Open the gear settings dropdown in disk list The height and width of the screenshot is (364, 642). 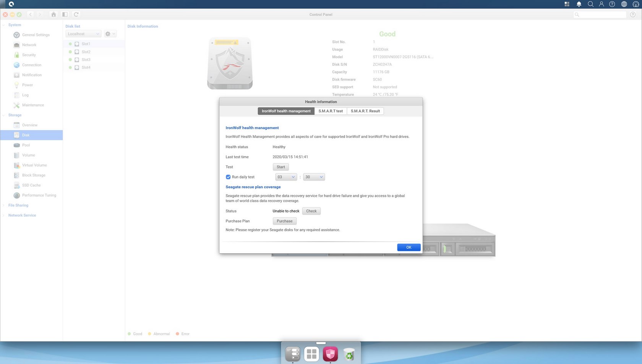110,34
